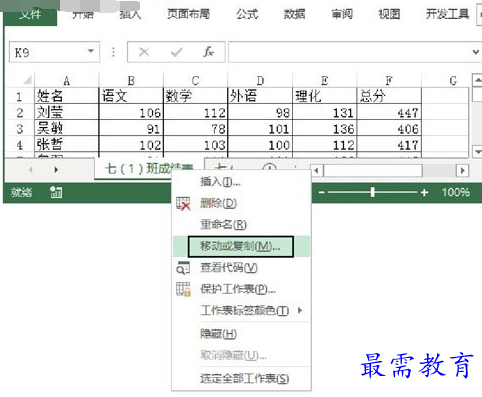Select column C header
Screen dimensions: 482x397
195,81
